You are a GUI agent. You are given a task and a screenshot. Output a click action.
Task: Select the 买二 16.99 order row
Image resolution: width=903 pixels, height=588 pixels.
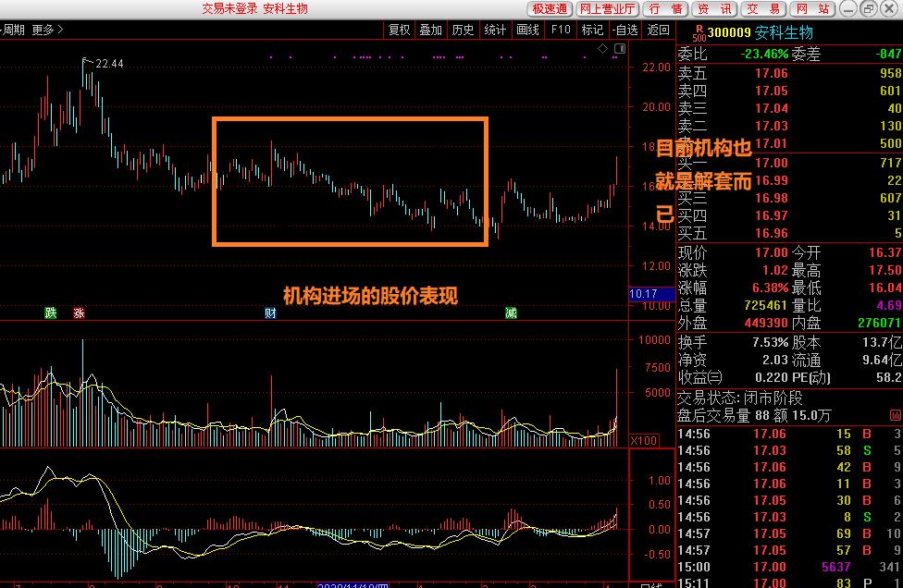pos(789,180)
